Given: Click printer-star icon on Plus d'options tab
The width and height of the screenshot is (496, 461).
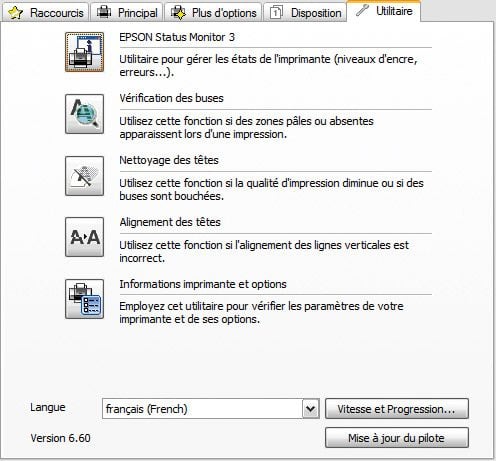Looking at the screenshot, I should tap(178, 13).
